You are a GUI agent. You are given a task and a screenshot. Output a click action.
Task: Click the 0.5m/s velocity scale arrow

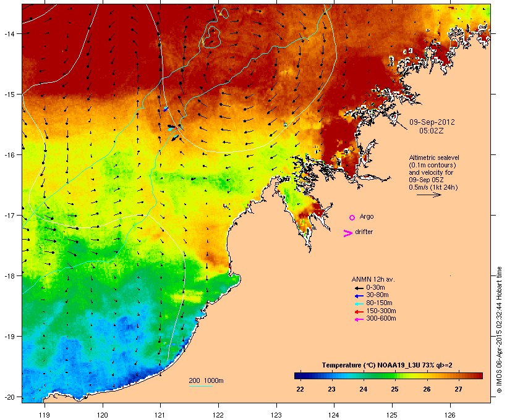[429, 195]
